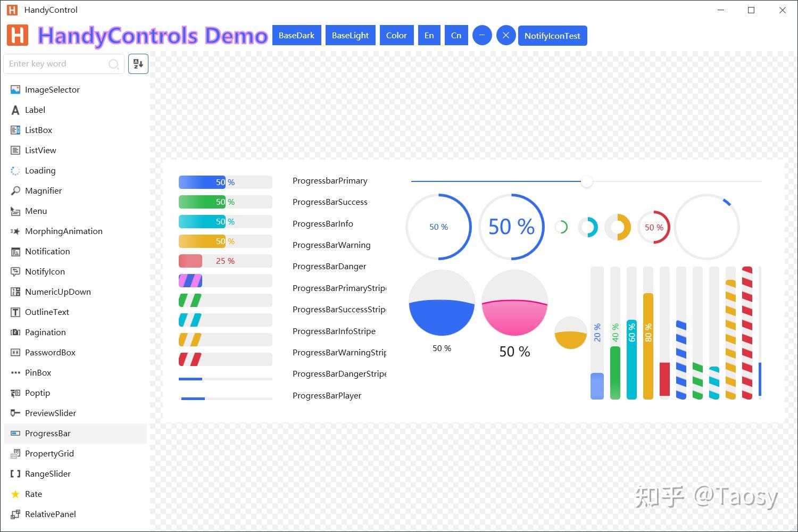Click the blue wave progress ball

[x=442, y=303]
